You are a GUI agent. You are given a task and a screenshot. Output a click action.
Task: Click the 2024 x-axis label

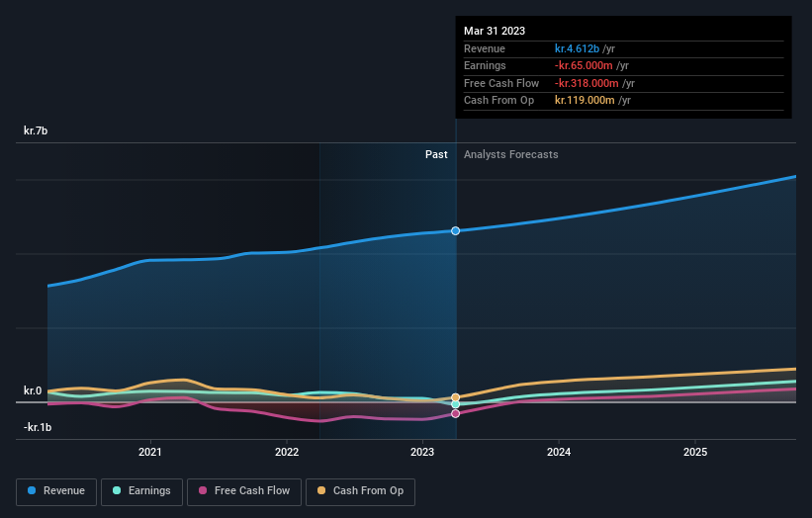tap(559, 453)
